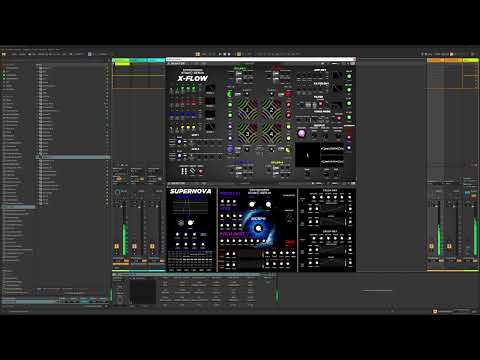This screenshot has width=480, height=360.
Task: Click the large purple output knob in X-Flow
Action: pyautogui.click(x=301, y=134)
